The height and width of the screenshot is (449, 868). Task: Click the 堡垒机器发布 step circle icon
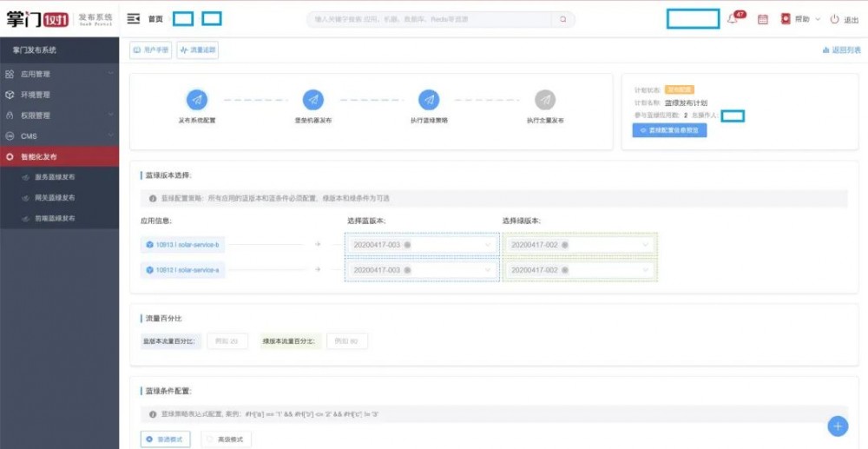tap(312, 100)
